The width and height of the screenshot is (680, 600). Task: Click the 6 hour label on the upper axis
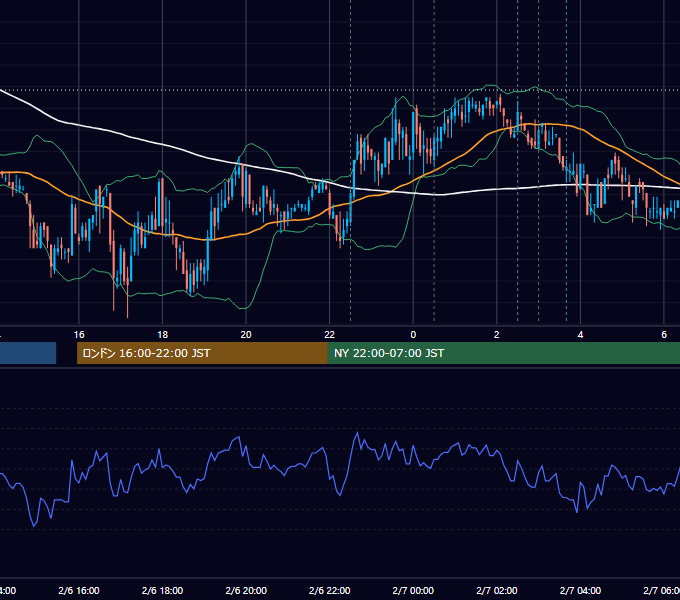click(x=664, y=335)
